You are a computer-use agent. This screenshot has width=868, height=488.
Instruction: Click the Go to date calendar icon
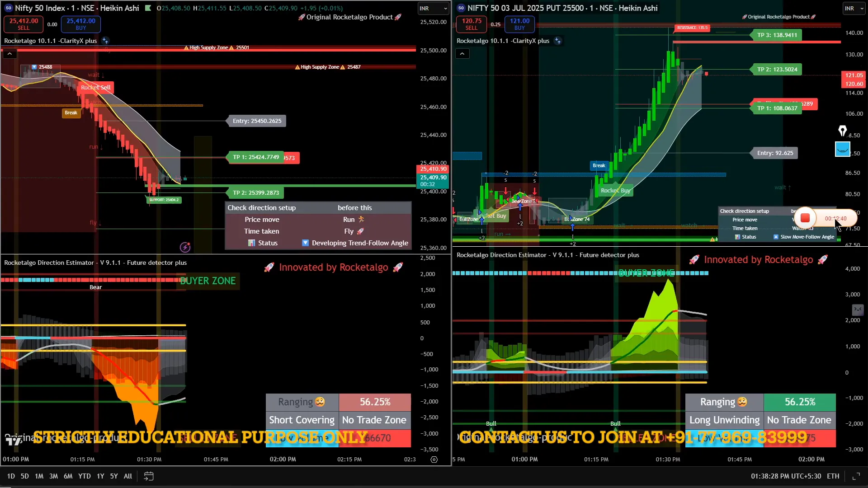[x=149, y=476]
